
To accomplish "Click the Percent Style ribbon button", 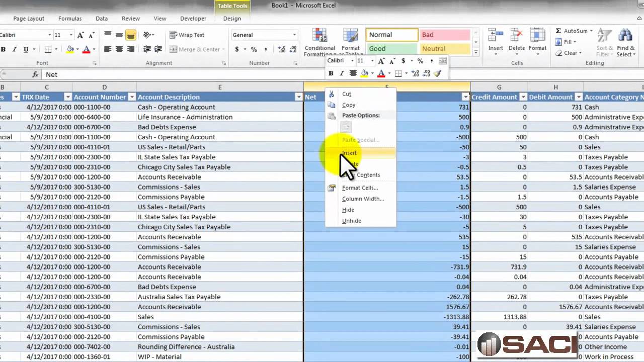I will click(254, 49).
